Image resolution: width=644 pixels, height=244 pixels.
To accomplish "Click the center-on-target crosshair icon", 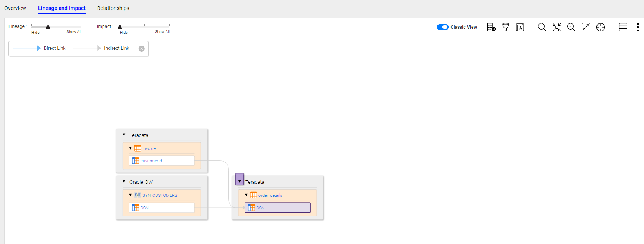I will point(601,27).
